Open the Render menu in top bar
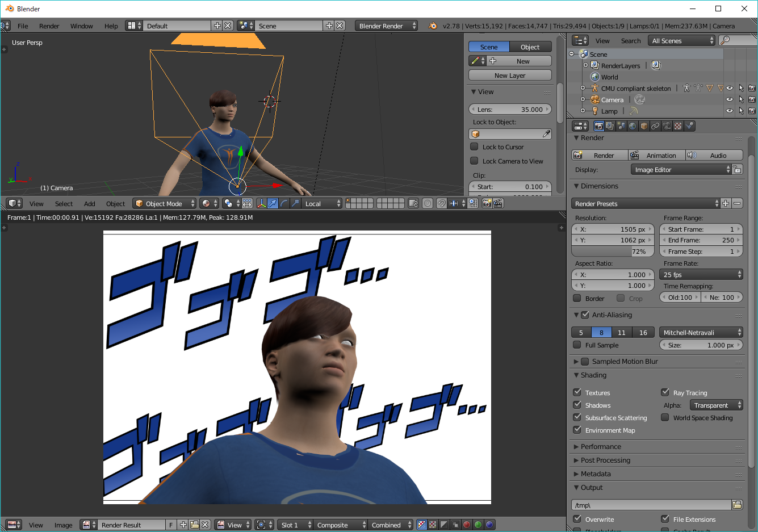 [x=49, y=26]
